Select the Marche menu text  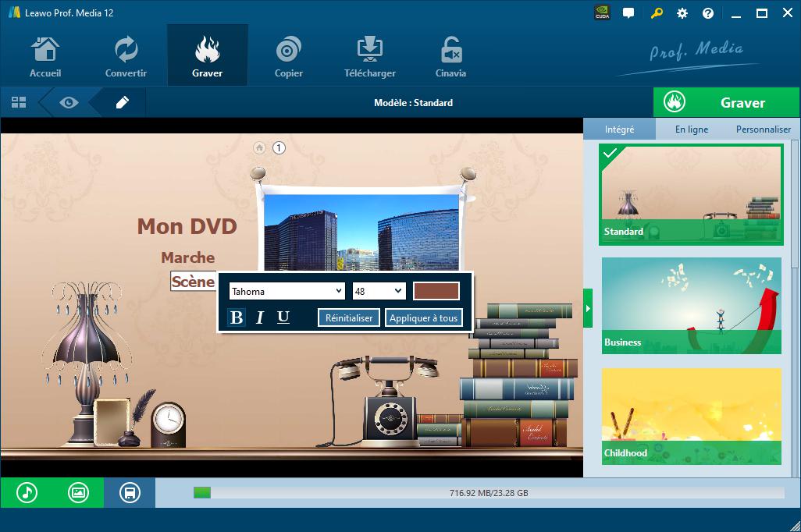click(x=188, y=257)
